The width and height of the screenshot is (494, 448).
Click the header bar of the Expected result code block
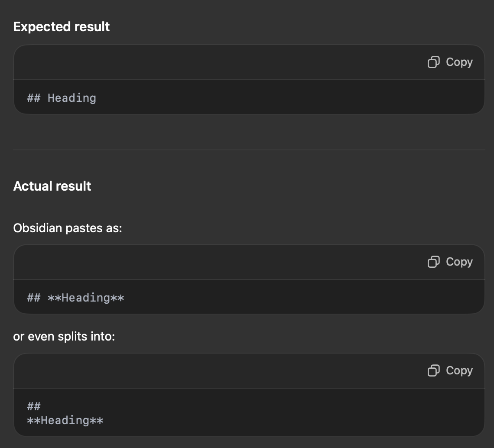(x=217, y=62)
